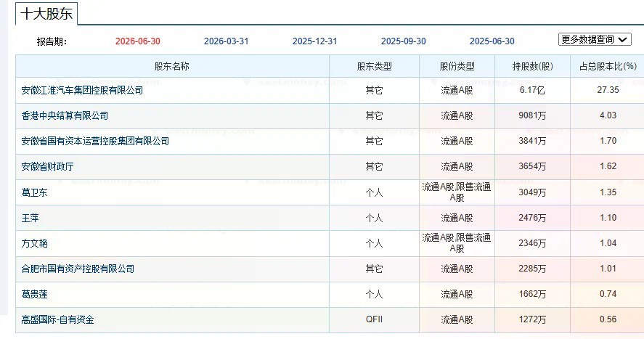Click 个人 type in 王萍 row
This screenshot has width=644, height=339.
click(374, 218)
